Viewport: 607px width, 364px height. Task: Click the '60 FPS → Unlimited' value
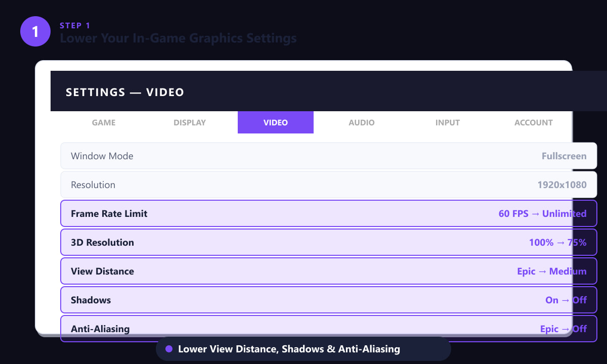pos(543,213)
